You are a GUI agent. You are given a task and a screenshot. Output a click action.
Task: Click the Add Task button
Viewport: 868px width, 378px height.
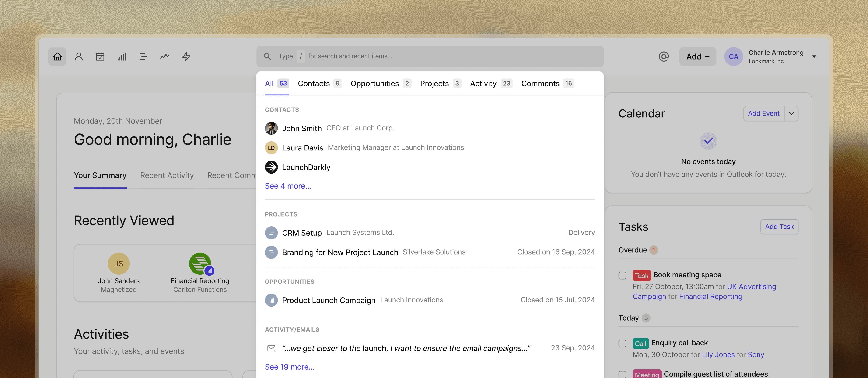point(779,226)
